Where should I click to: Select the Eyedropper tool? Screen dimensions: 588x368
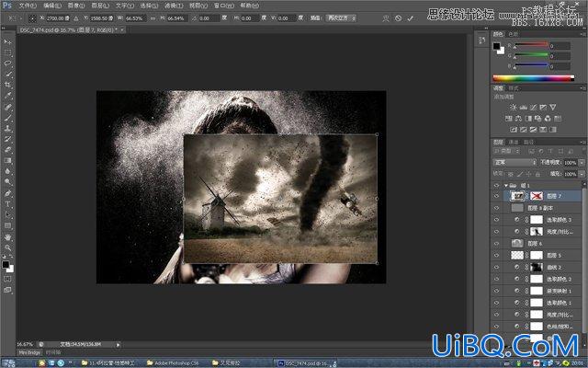[x=7, y=96]
